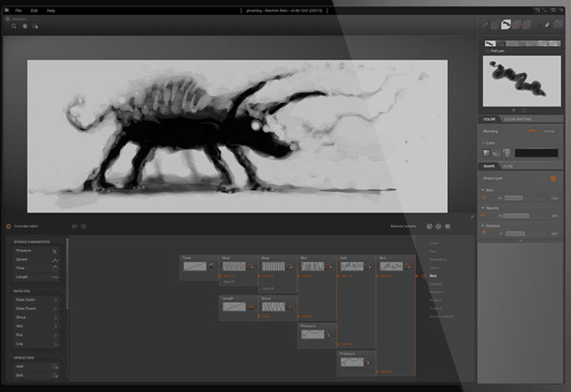Image resolution: width=571 pixels, height=392 pixels.
Task: Click third icon next to Behavior scheme
Action: pyautogui.click(x=448, y=227)
